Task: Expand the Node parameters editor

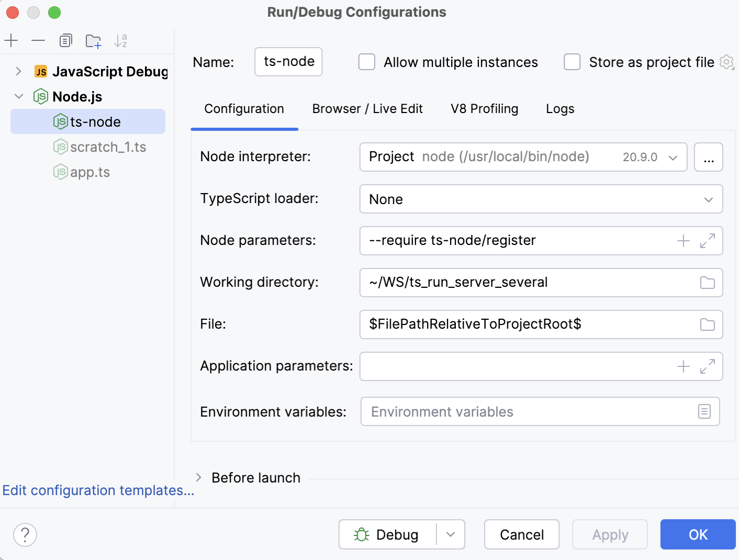Action: 708,241
